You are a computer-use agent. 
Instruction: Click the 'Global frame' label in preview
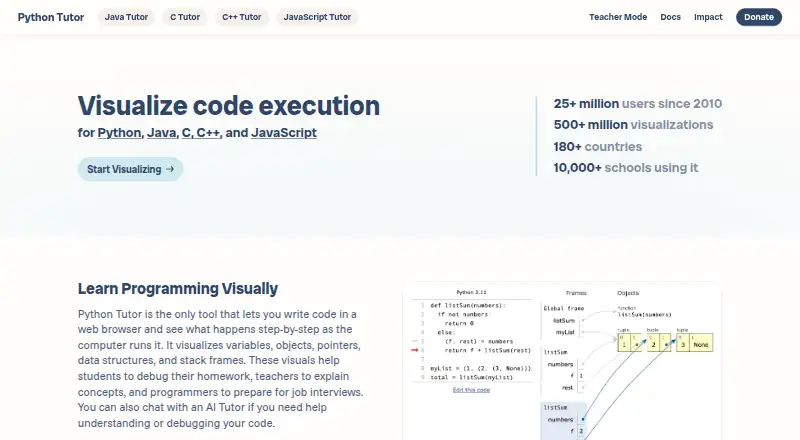(564, 308)
